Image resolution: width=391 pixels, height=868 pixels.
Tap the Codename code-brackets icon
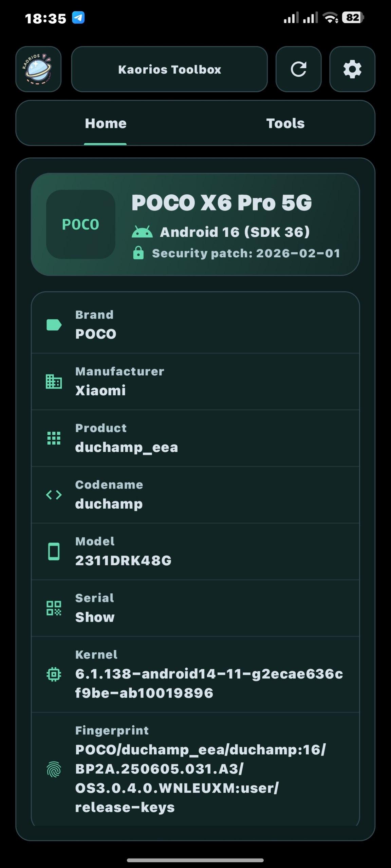[x=54, y=495]
